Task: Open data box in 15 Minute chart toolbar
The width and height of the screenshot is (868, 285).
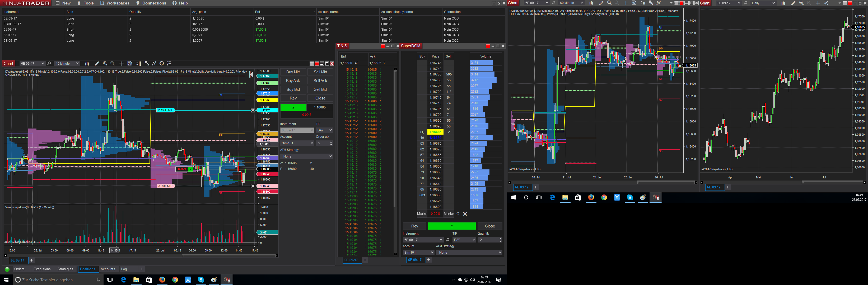Action: click(130, 64)
